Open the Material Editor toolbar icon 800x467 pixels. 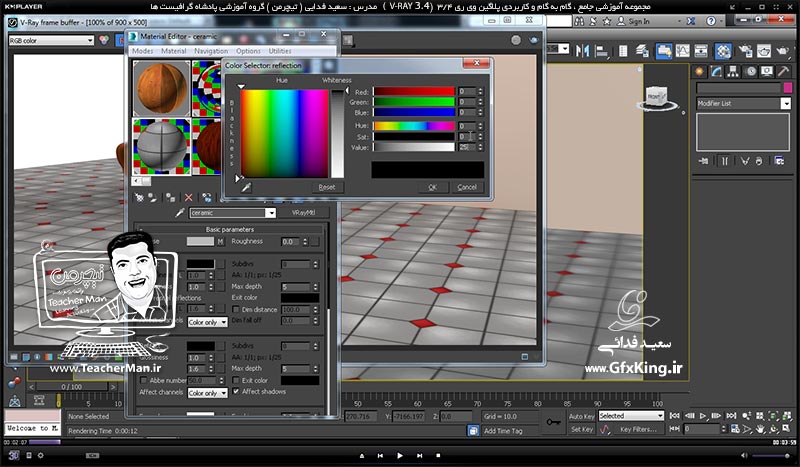(x=723, y=51)
